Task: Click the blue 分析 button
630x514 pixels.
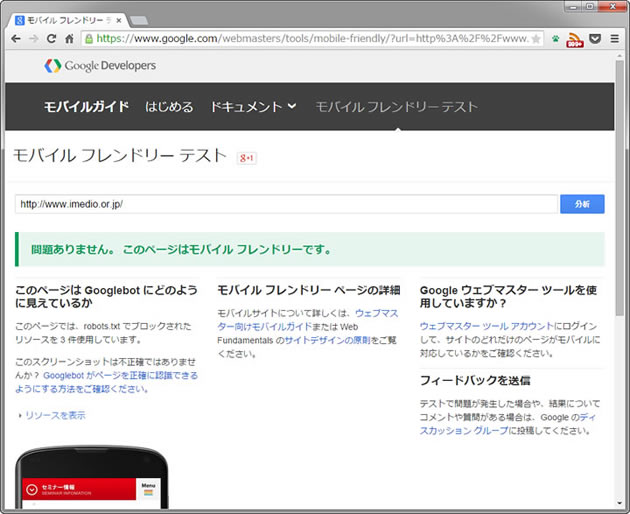Action: pyautogui.click(x=582, y=204)
